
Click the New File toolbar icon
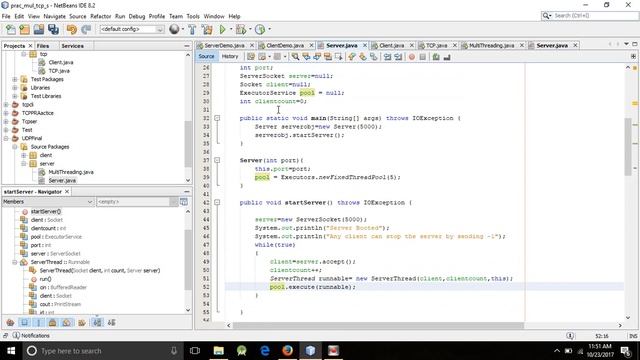point(11,29)
